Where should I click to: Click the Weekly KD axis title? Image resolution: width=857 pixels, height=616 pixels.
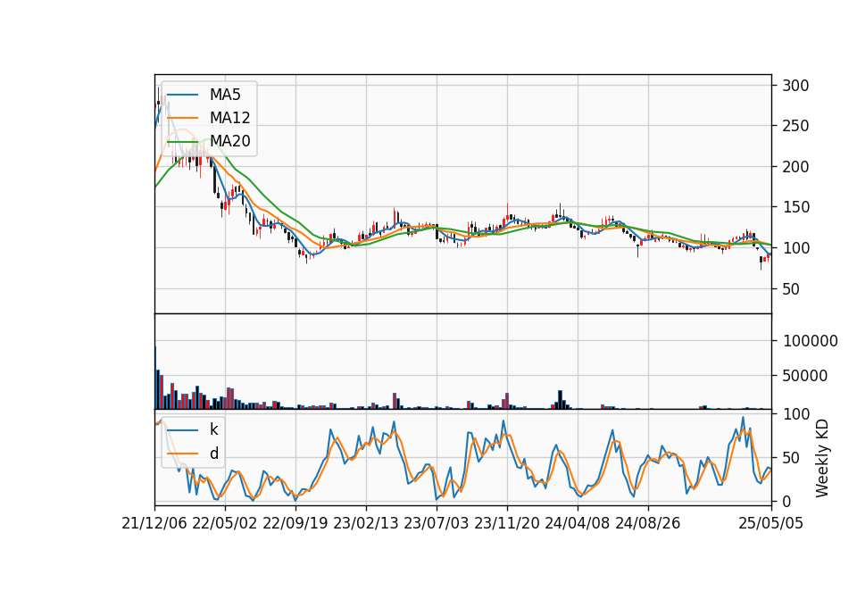click(x=822, y=458)
